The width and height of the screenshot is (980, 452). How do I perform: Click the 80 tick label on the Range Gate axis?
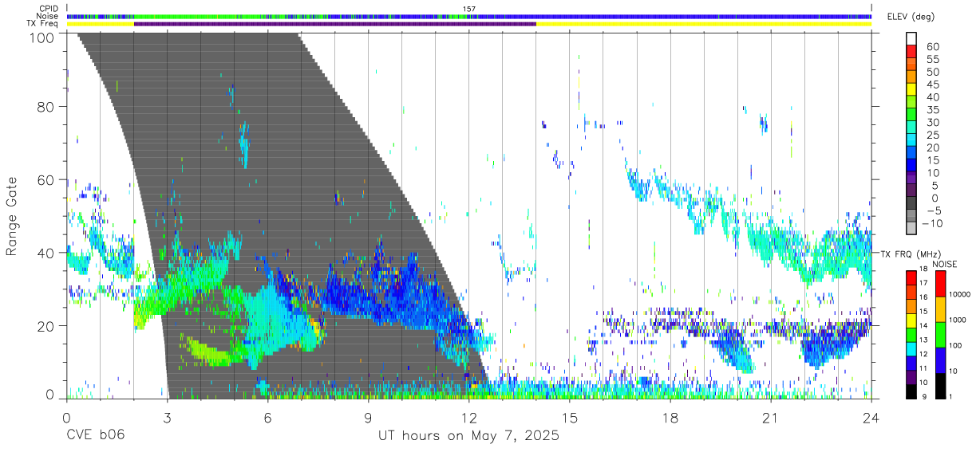pos(46,107)
